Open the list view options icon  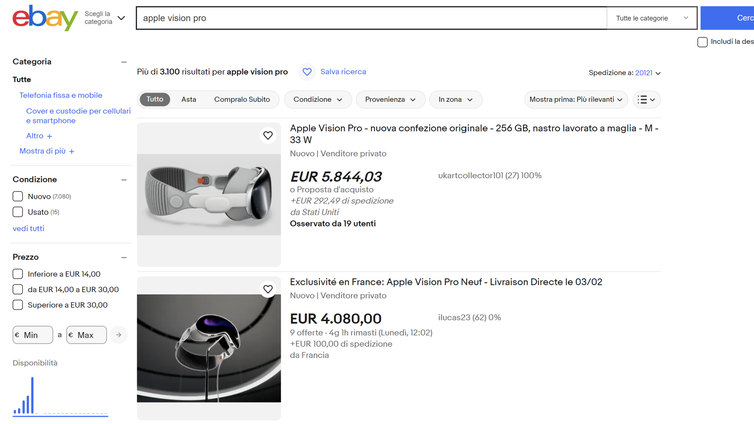click(x=646, y=100)
